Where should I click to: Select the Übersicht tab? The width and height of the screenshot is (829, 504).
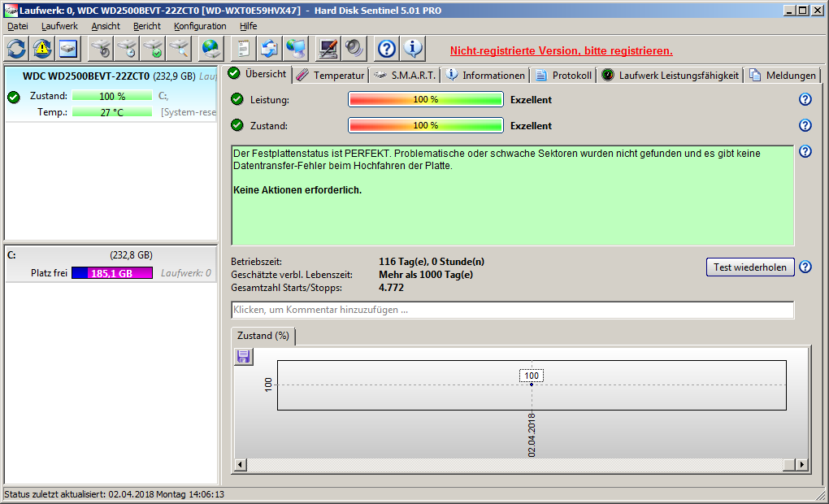[258, 74]
